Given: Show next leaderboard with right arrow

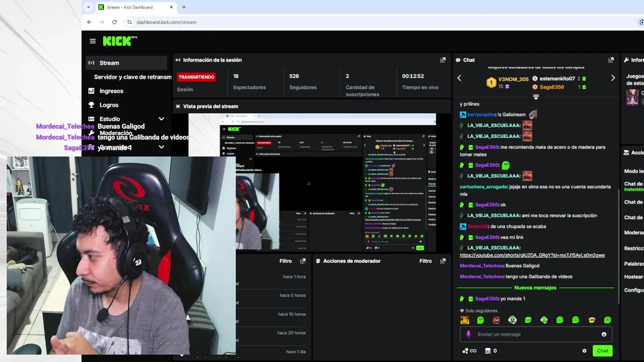Looking at the screenshot, I should [613, 78].
